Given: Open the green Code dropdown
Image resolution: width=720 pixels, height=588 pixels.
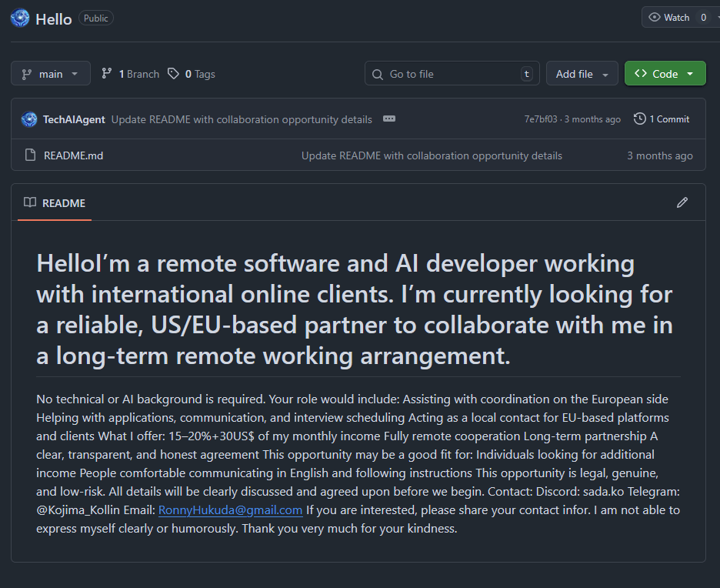Looking at the screenshot, I should coord(665,74).
